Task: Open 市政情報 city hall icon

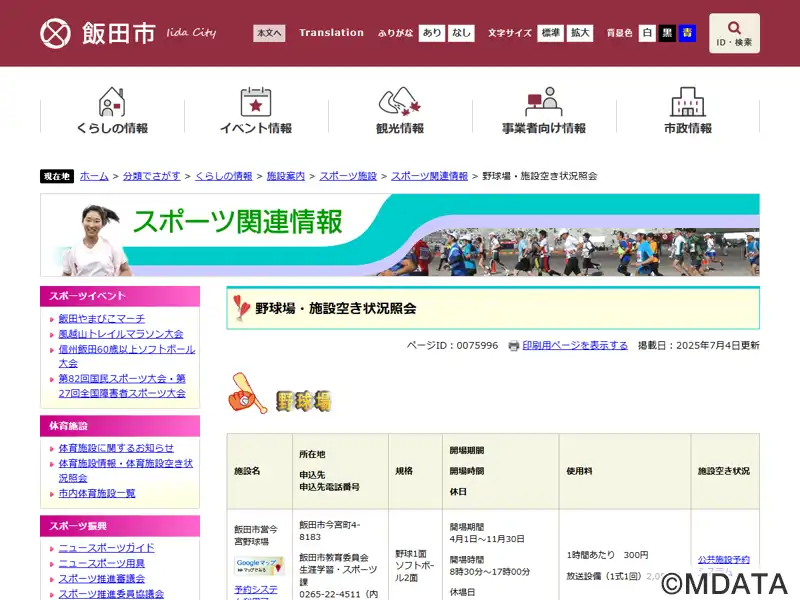Action: (x=688, y=102)
